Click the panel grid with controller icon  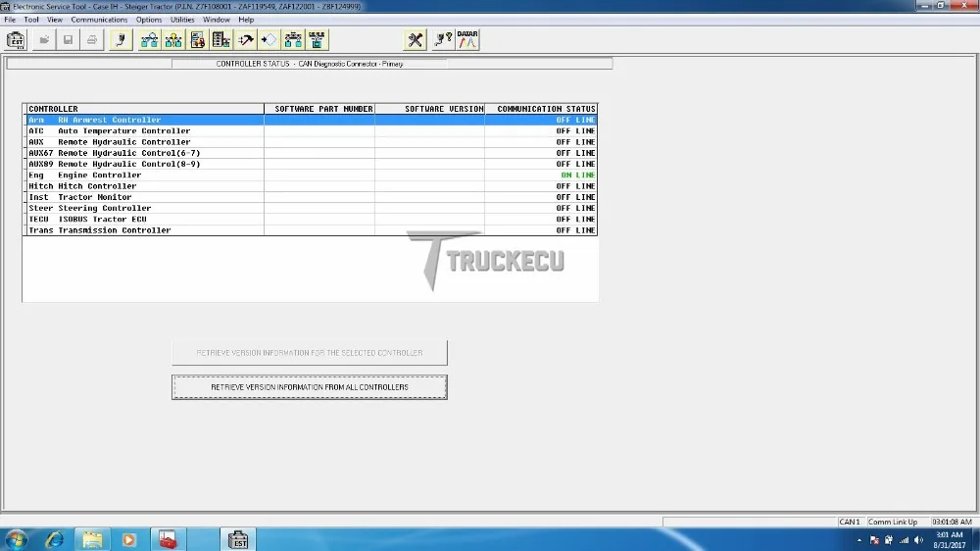(x=221, y=40)
